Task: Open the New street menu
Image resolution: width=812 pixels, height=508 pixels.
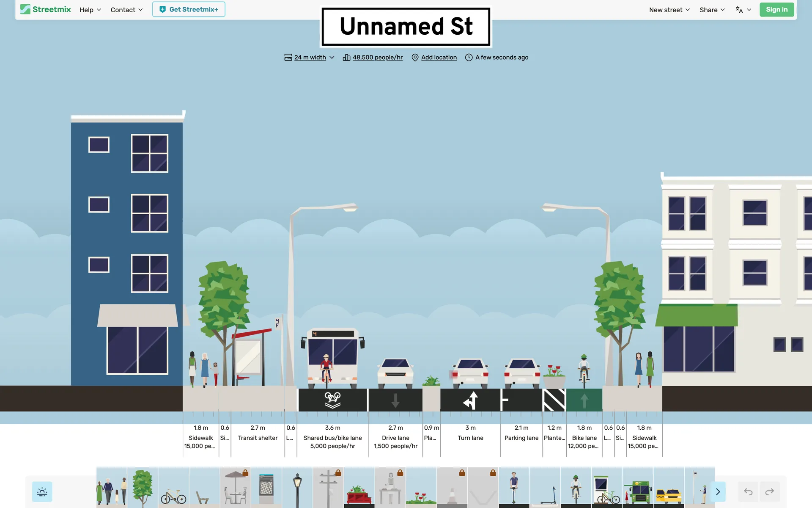Action: tap(669, 10)
